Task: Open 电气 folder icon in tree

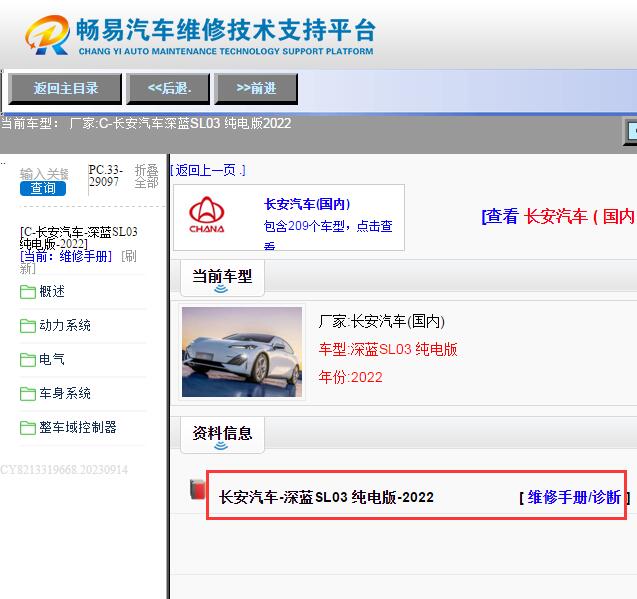Action: coord(28,360)
